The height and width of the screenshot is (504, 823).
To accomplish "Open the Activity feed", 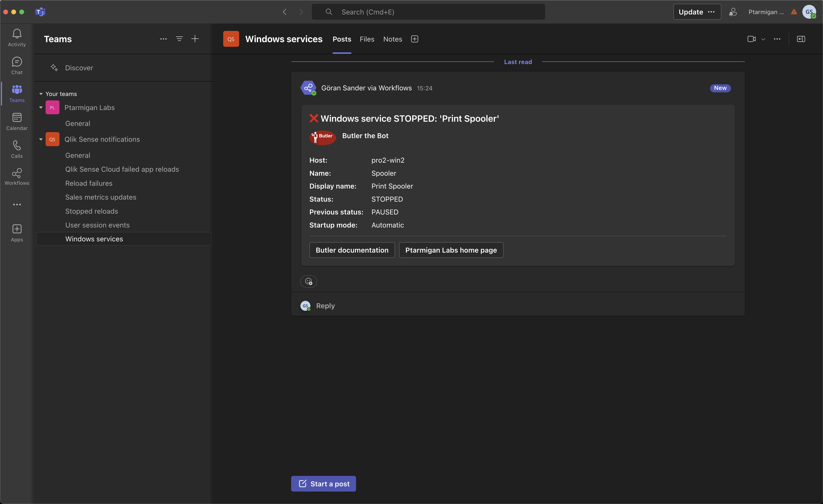I will pos(17,37).
